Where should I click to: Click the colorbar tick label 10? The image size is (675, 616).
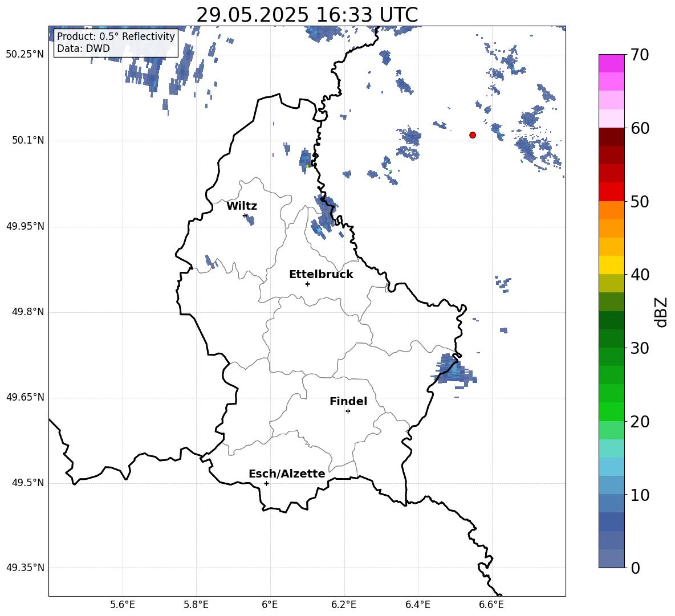(640, 495)
